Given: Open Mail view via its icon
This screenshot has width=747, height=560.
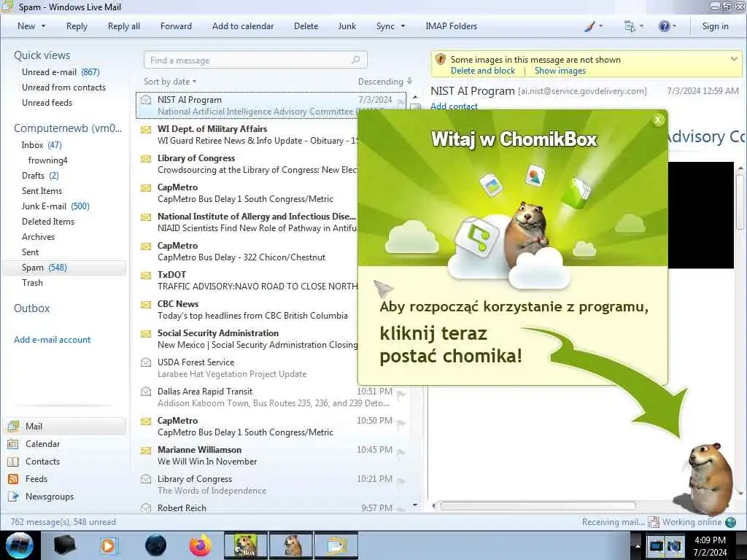Looking at the screenshot, I should tap(13, 426).
